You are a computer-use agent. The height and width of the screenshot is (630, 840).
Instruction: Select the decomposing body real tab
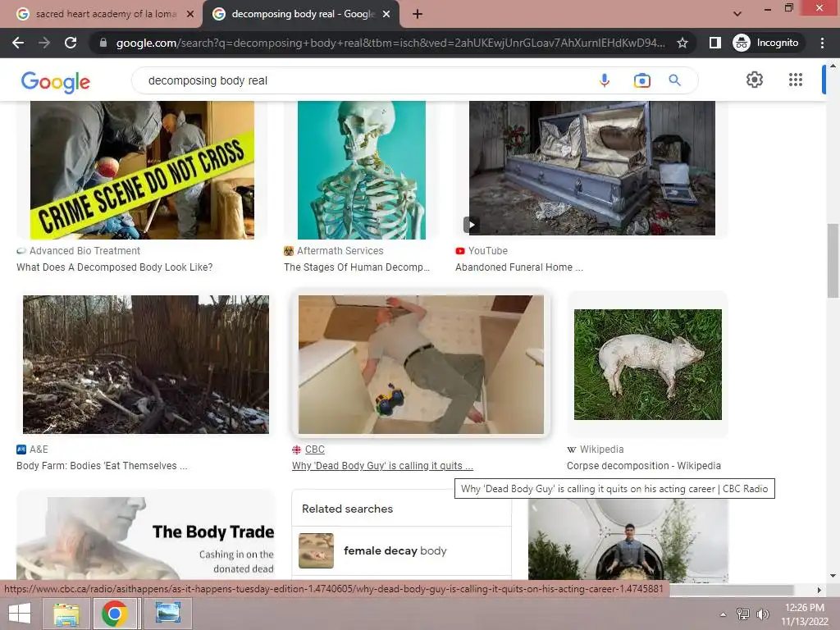coord(301,14)
